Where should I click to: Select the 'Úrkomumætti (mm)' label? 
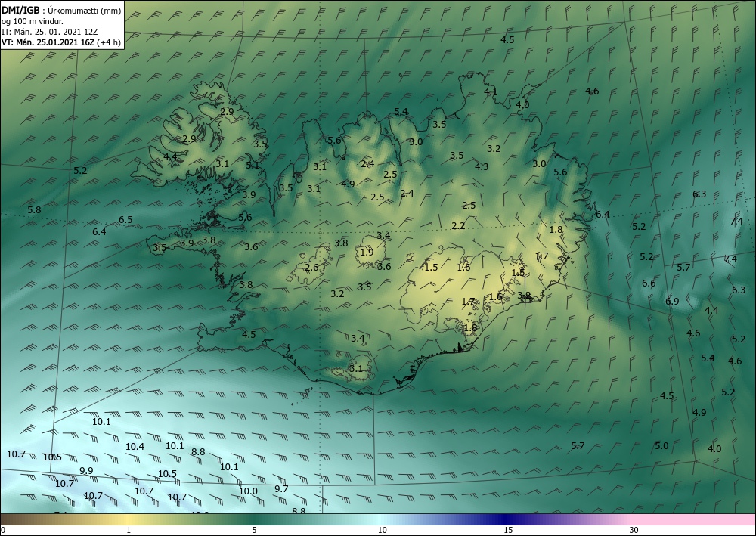(x=85, y=11)
